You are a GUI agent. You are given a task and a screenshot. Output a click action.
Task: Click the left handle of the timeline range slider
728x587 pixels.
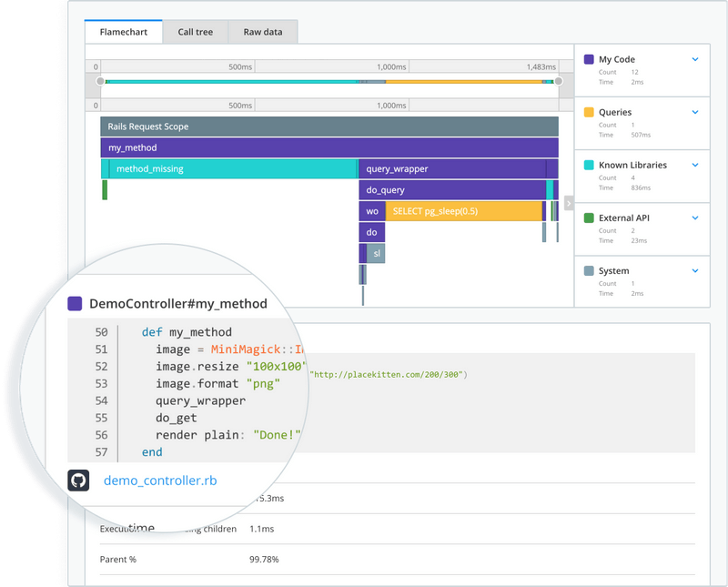tap(101, 81)
